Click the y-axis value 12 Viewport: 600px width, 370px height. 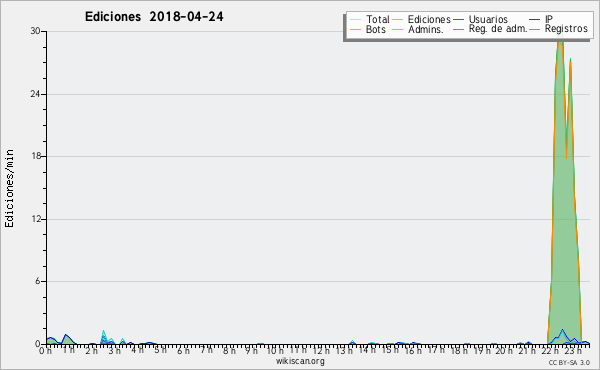tap(36, 219)
